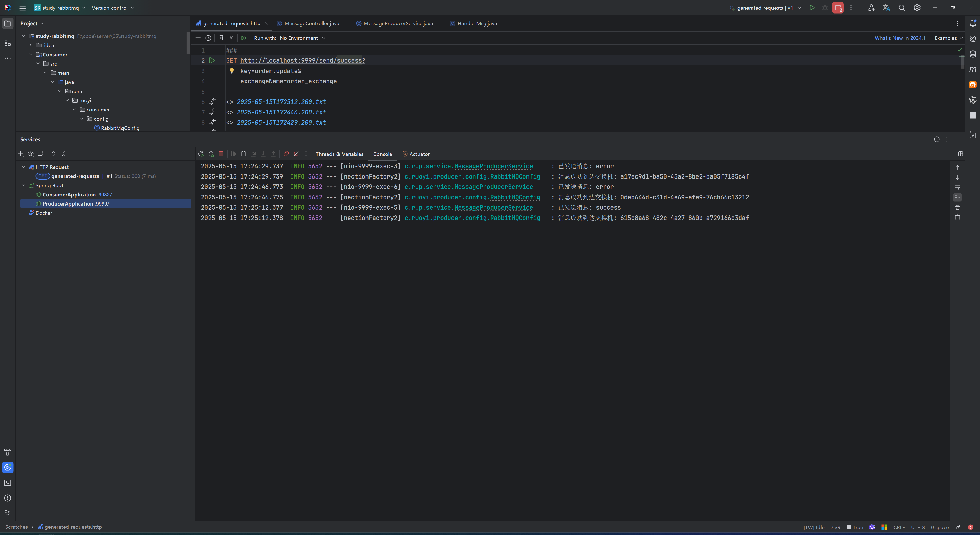This screenshot has height=535, width=980.
Task: Clear all console output
Action: [x=958, y=218]
